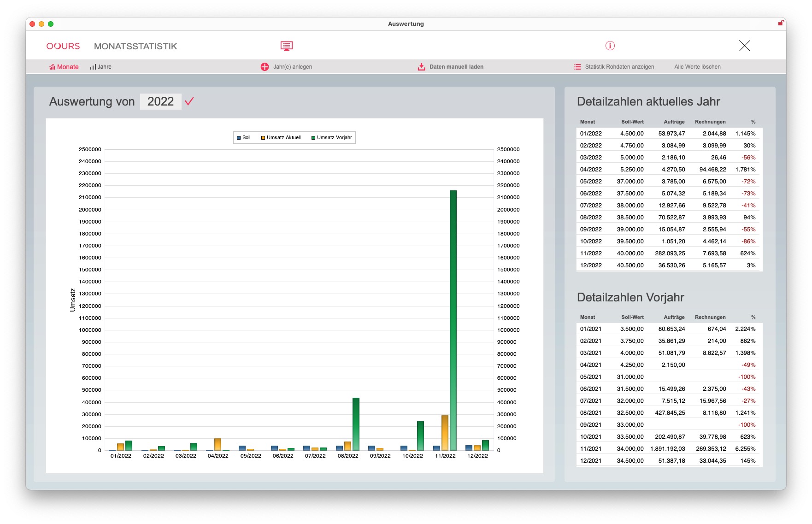This screenshot has width=812, height=524.
Task: Click the green Vorjahr bar for 08/2022
Action: (x=356, y=424)
